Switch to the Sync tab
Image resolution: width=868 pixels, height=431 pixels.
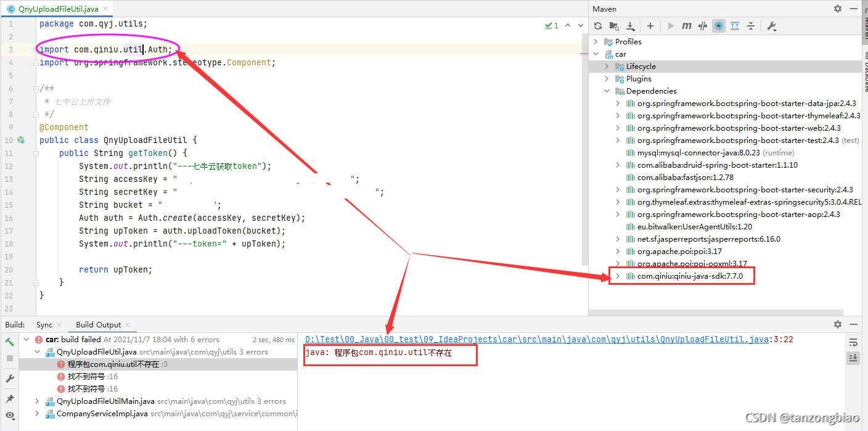(43, 324)
